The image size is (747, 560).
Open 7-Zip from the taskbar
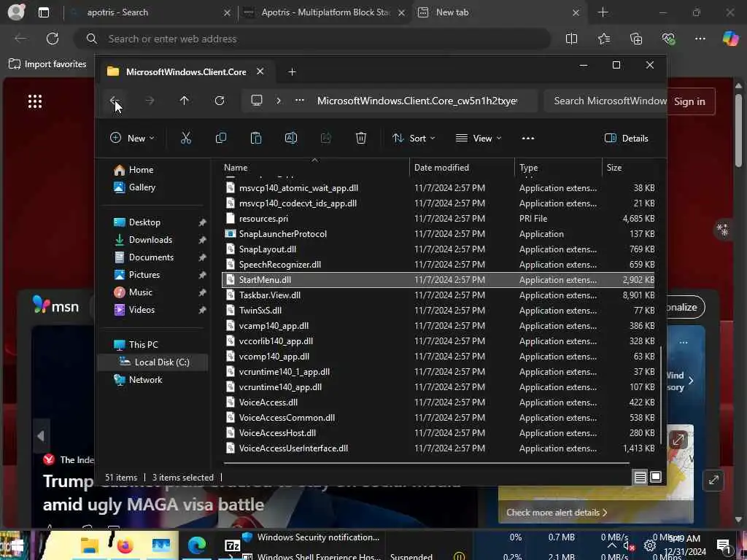(x=232, y=545)
